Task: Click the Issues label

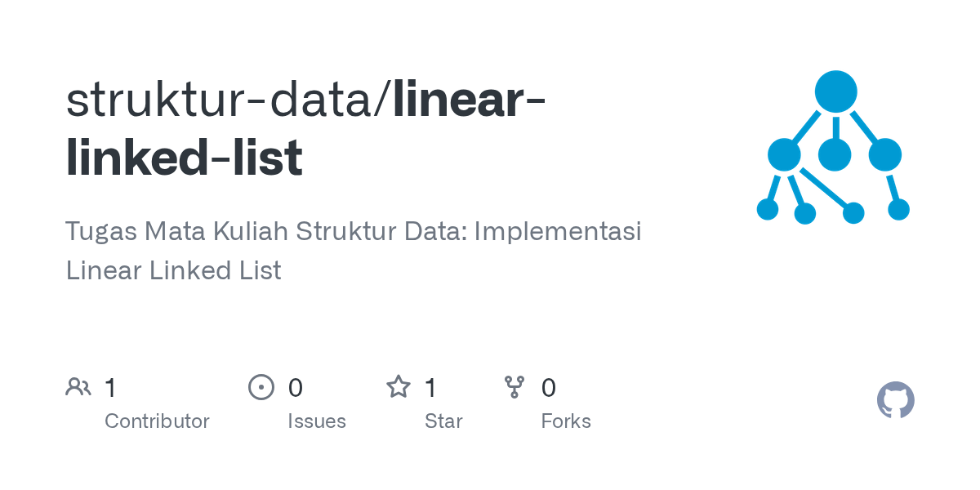Action: tap(317, 421)
